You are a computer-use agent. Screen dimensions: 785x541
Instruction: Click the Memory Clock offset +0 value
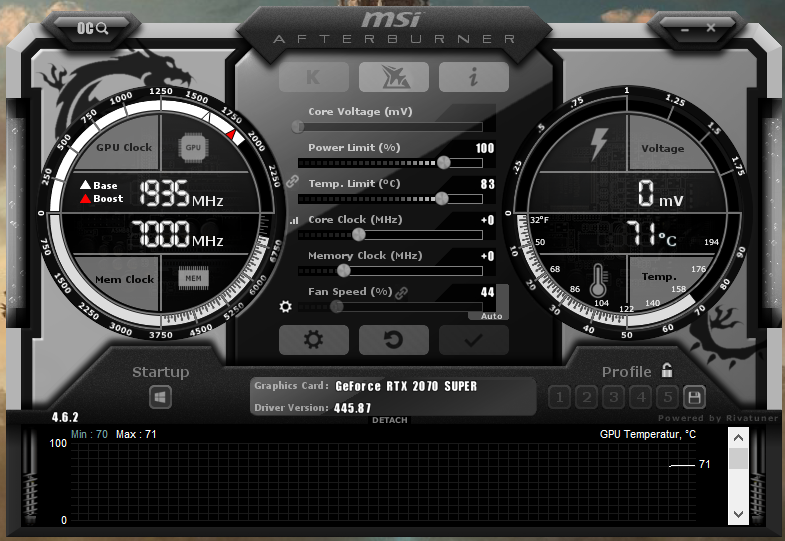tap(488, 256)
